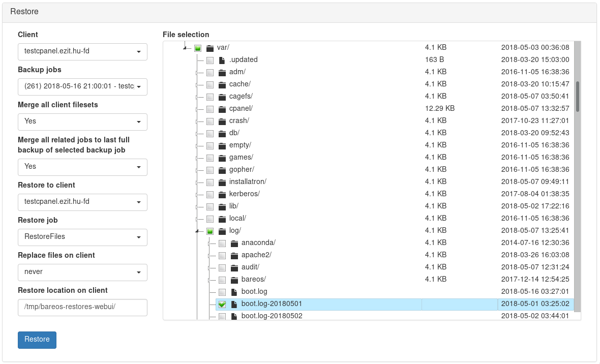Screen dimensions: 600x364
Task: Uncheck the boot.log-20180501 checkbox
Action: click(x=222, y=304)
